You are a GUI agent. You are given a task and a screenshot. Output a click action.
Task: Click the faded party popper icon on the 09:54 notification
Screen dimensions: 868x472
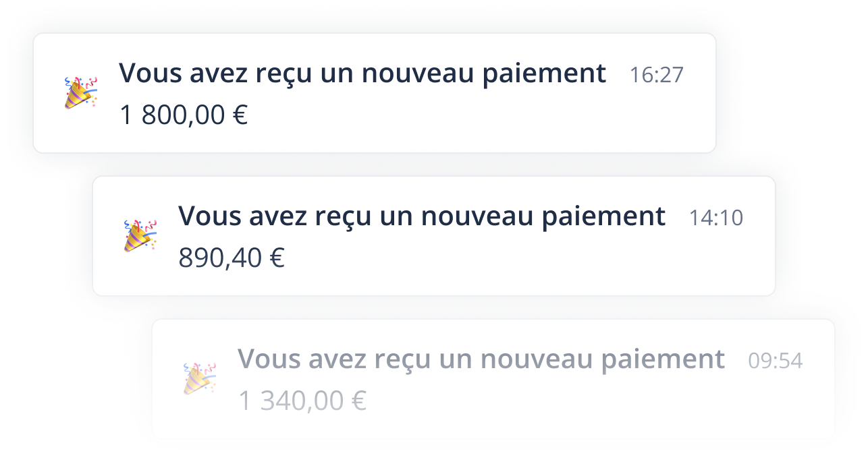[200, 378]
